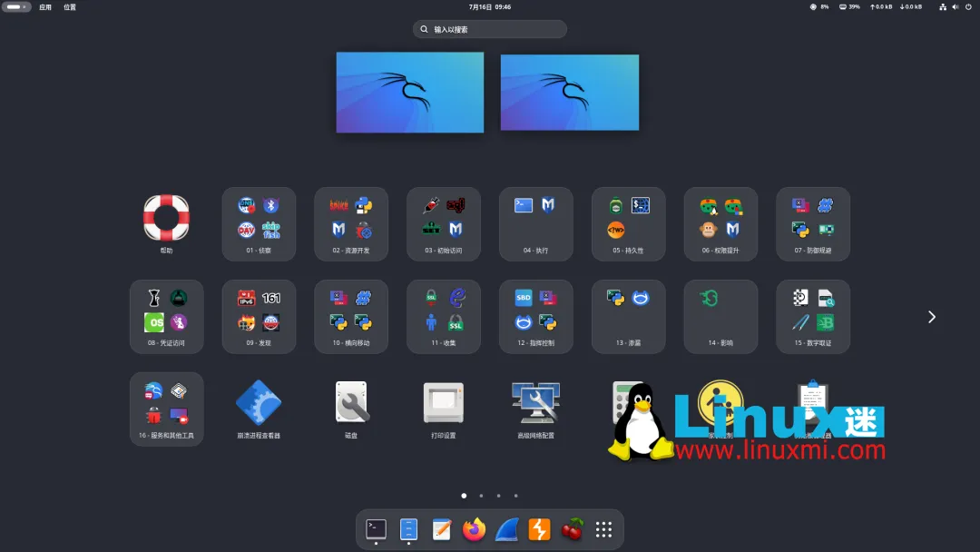This screenshot has height=552, width=980.
Task: Launch Firefox from the dock
Action: point(474,529)
